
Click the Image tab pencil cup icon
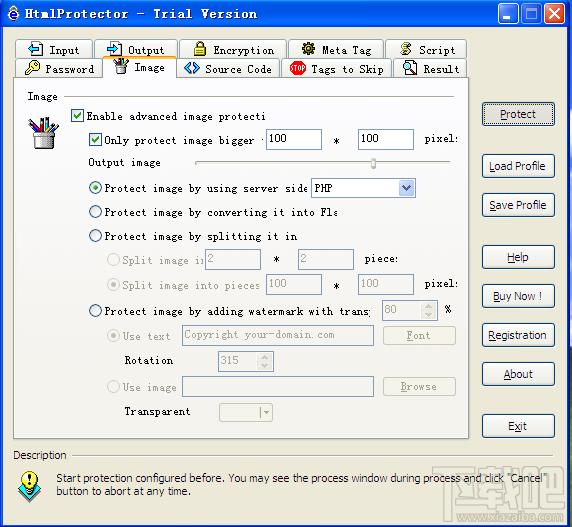(121, 66)
